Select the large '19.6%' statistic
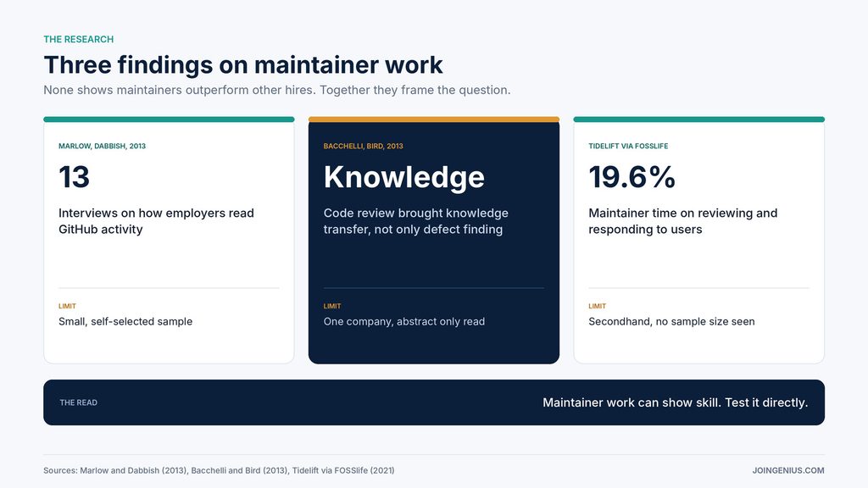 coord(632,177)
